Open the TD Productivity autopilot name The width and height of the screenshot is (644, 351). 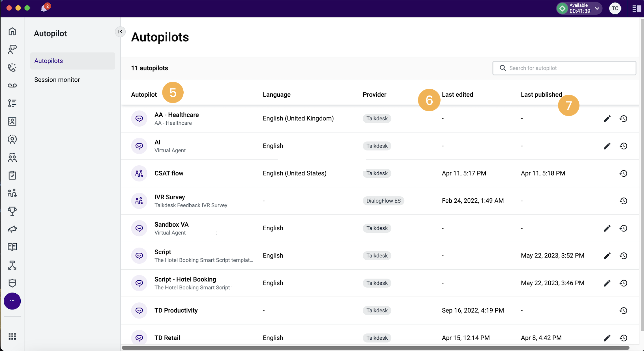coord(176,310)
